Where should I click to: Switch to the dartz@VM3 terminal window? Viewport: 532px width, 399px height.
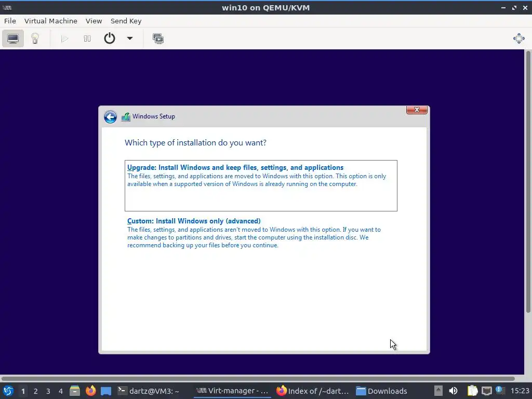149,391
